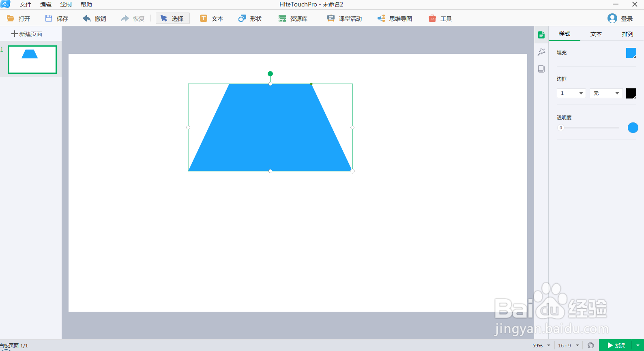Image resolution: width=644 pixels, height=351 pixels.
Task: Start the lesson with the 授课 button
Action: 616,345
